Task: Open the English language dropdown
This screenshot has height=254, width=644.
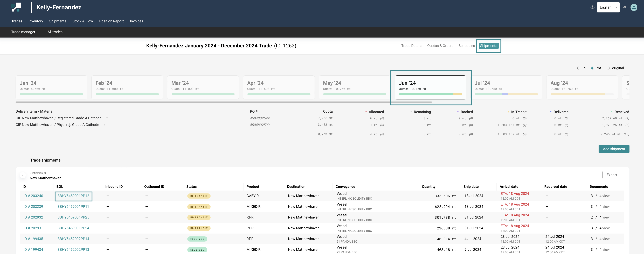Action: pyautogui.click(x=608, y=8)
